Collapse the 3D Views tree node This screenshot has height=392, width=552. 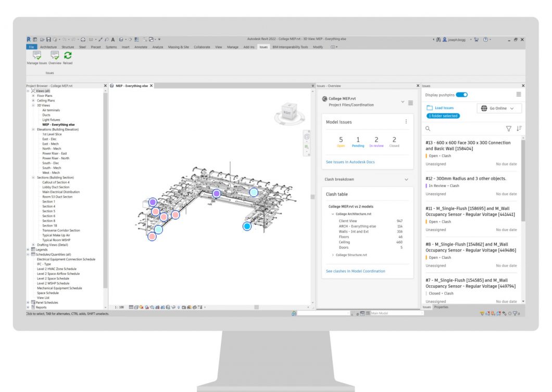point(33,105)
